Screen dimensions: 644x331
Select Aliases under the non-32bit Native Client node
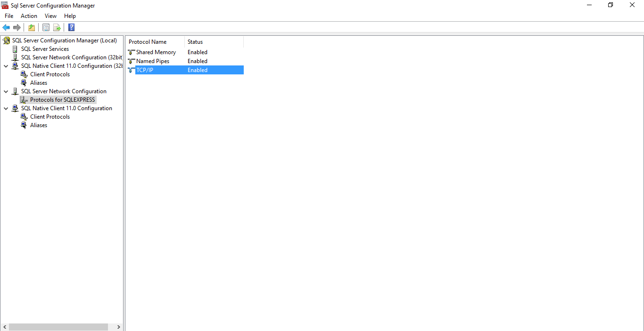39,125
